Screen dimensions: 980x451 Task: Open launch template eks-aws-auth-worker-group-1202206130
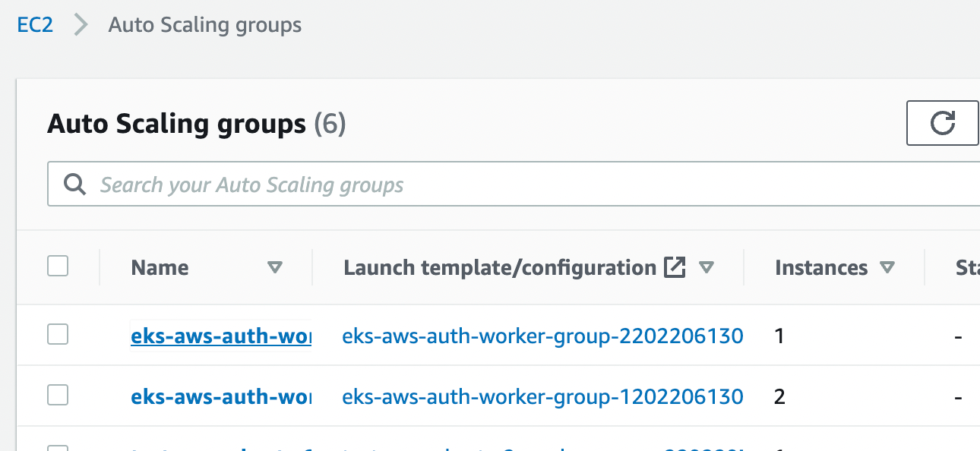542,396
